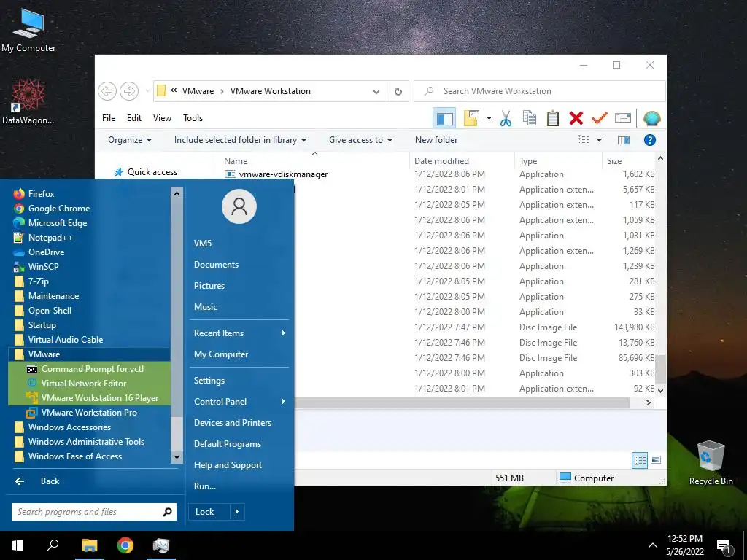Image resolution: width=747 pixels, height=560 pixels.
Task: Collapse the VMware folder in start menu
Action: click(90, 354)
